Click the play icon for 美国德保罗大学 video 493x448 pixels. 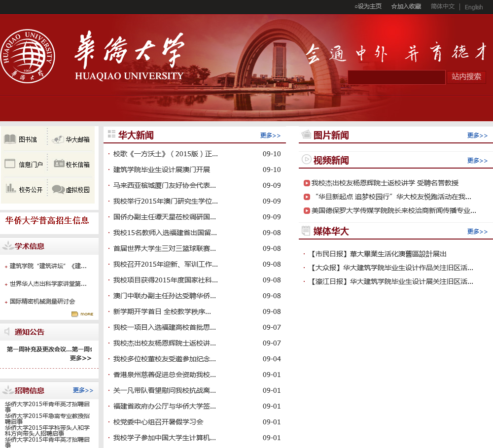coord(307,210)
